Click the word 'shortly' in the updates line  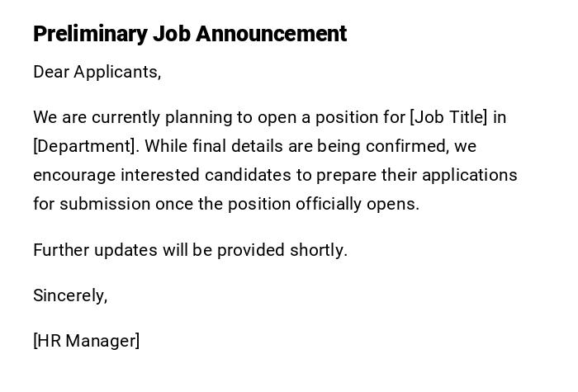(318, 250)
